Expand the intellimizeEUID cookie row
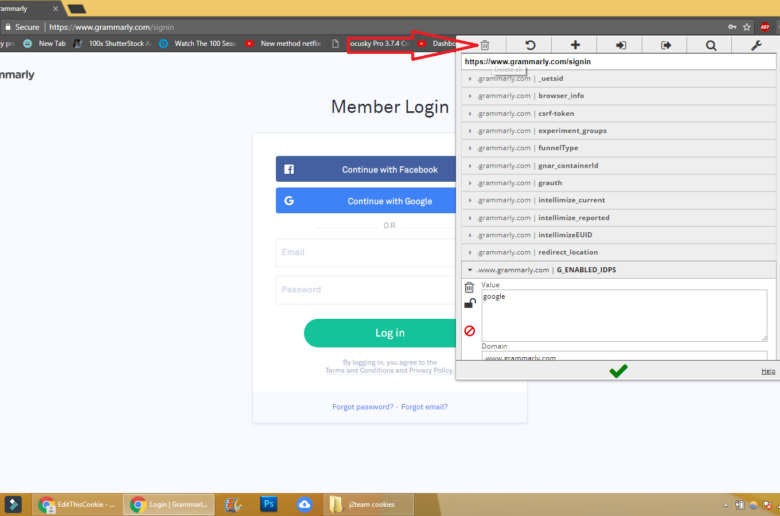This screenshot has width=780, height=516. click(x=618, y=235)
